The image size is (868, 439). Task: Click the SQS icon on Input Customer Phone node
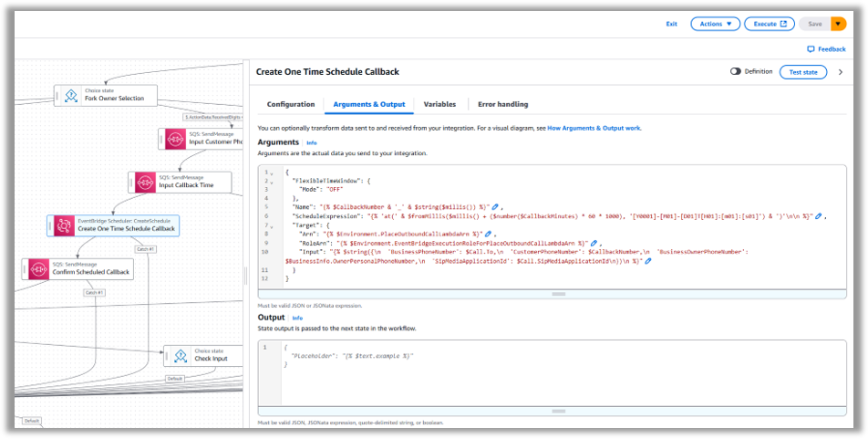175,139
